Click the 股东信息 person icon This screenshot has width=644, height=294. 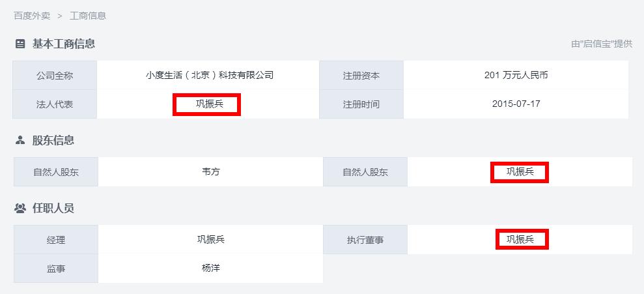pos(20,140)
